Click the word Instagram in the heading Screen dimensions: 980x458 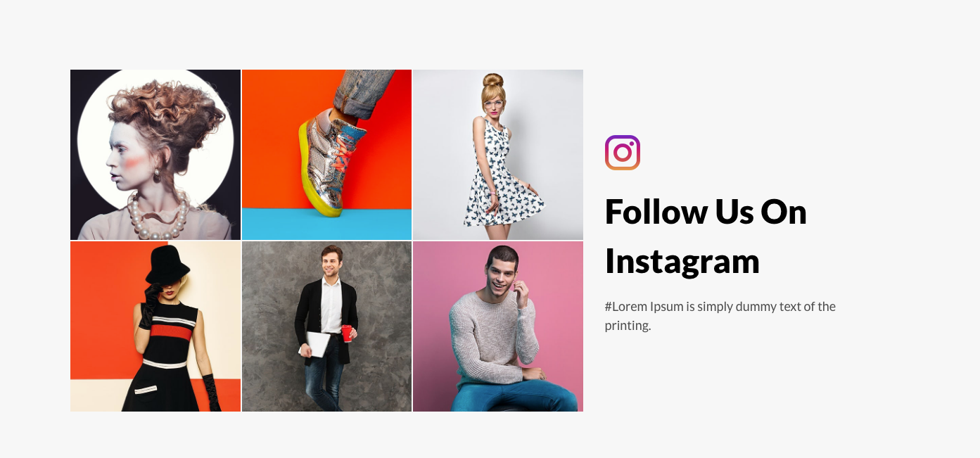(x=682, y=261)
